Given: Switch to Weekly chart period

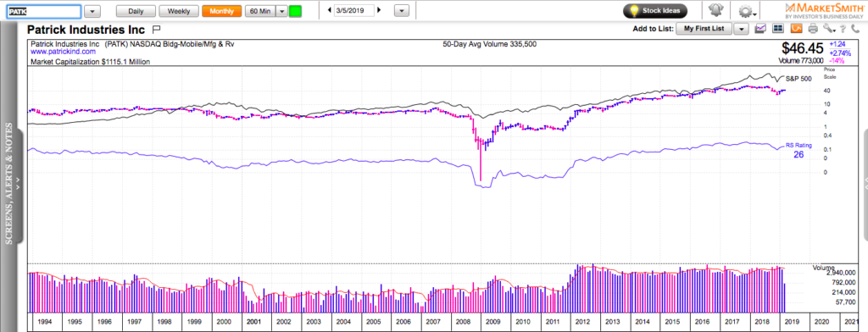Looking at the screenshot, I should pos(178,11).
